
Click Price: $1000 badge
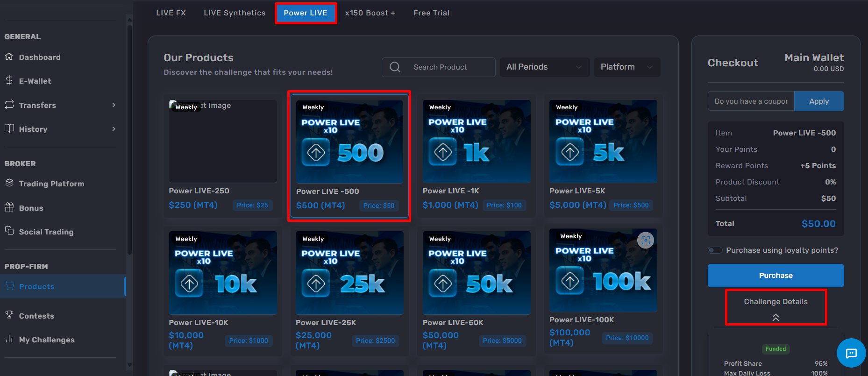click(x=249, y=341)
